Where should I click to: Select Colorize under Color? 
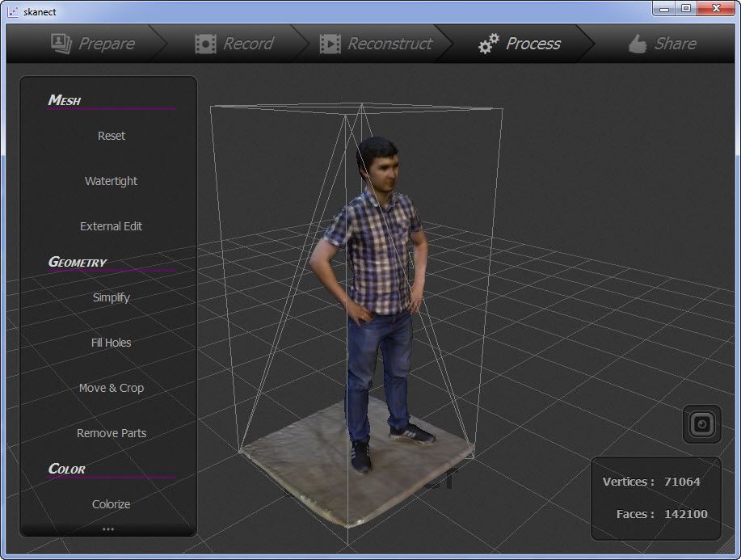click(111, 504)
